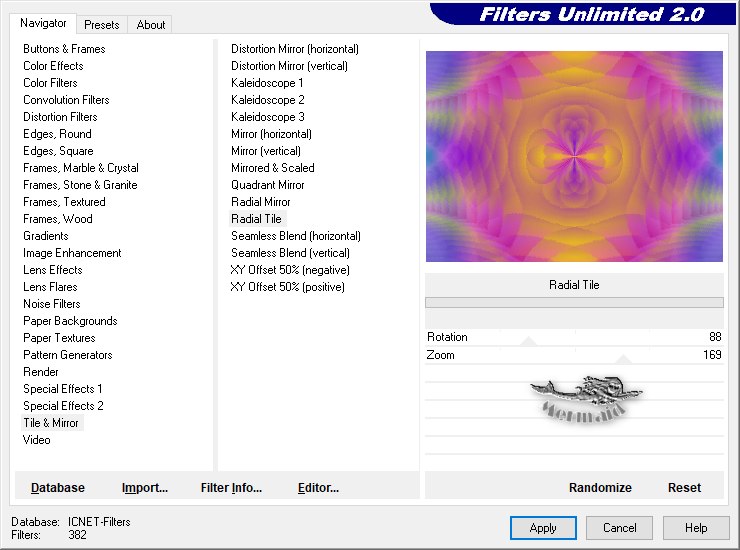Select Lens Flares category

(50, 287)
